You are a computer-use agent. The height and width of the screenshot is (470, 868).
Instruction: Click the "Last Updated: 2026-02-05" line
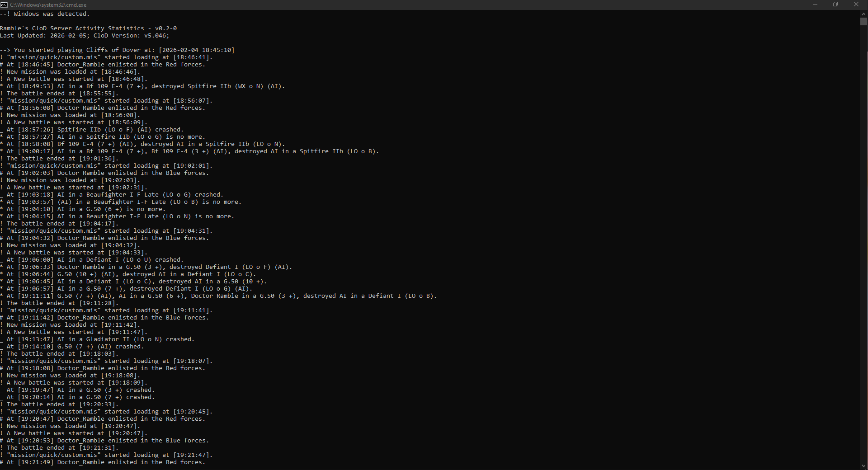(85, 36)
